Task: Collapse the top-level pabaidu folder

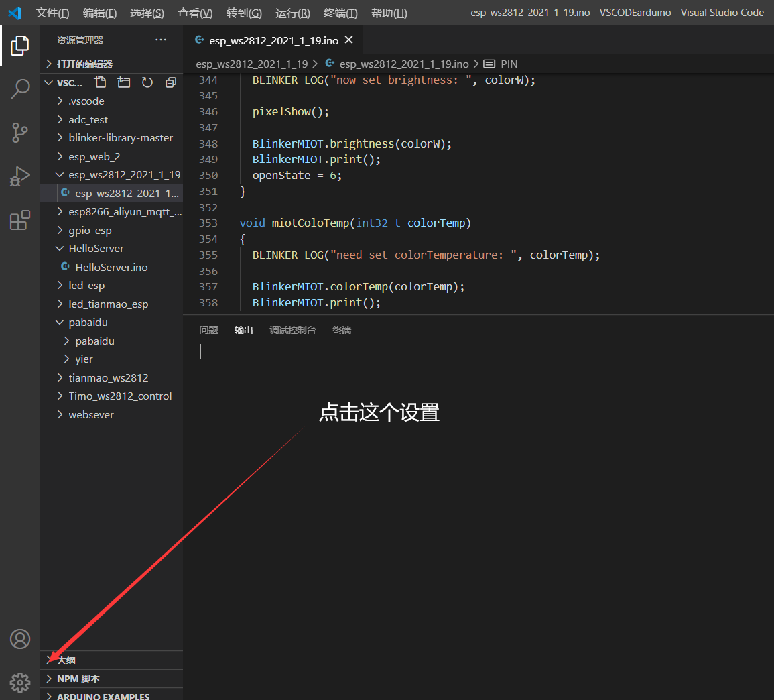Action: [111, 322]
